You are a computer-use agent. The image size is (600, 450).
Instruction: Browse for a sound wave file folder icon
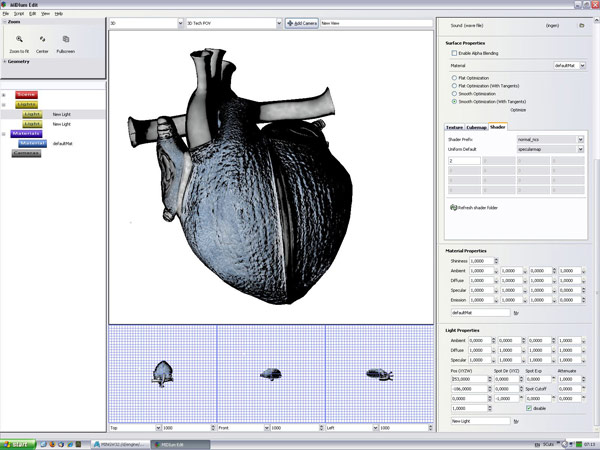point(582,26)
